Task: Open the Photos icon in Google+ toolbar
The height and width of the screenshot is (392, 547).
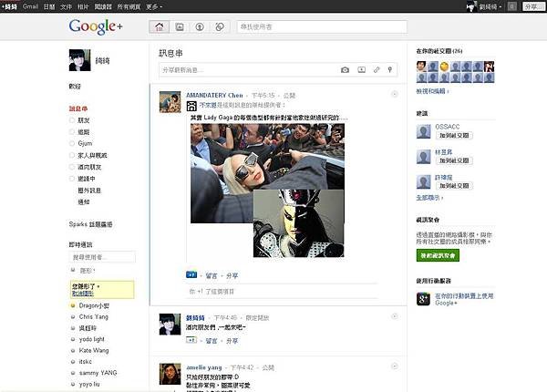Action: pos(180,26)
